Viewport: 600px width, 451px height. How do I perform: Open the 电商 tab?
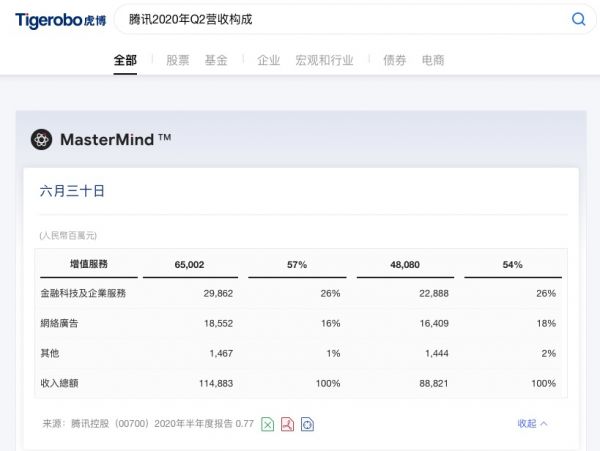click(433, 60)
